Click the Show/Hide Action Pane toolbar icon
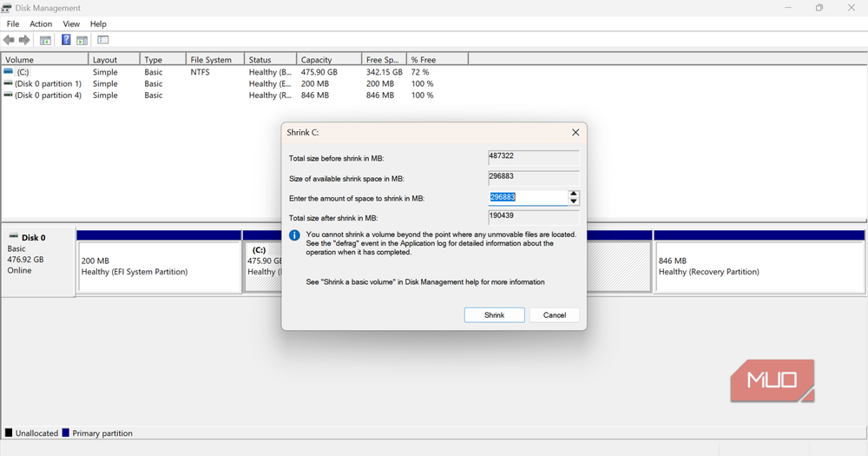The image size is (868, 456). click(82, 40)
